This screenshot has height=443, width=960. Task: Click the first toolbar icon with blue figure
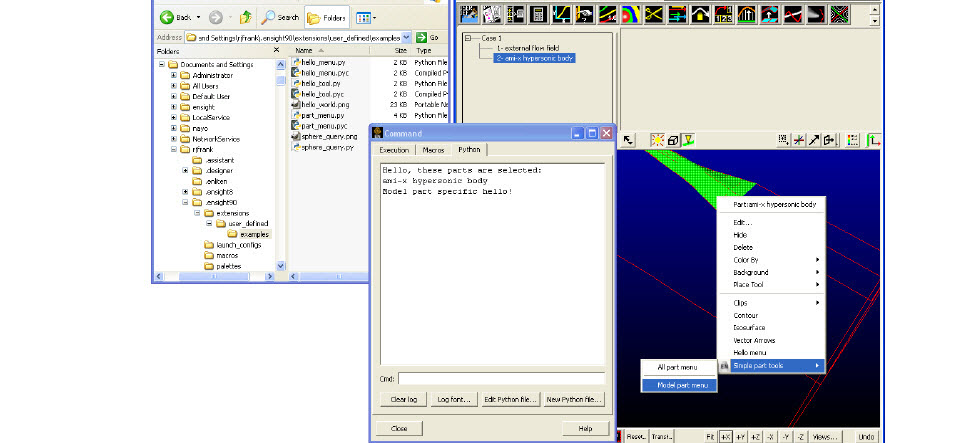click(x=470, y=13)
